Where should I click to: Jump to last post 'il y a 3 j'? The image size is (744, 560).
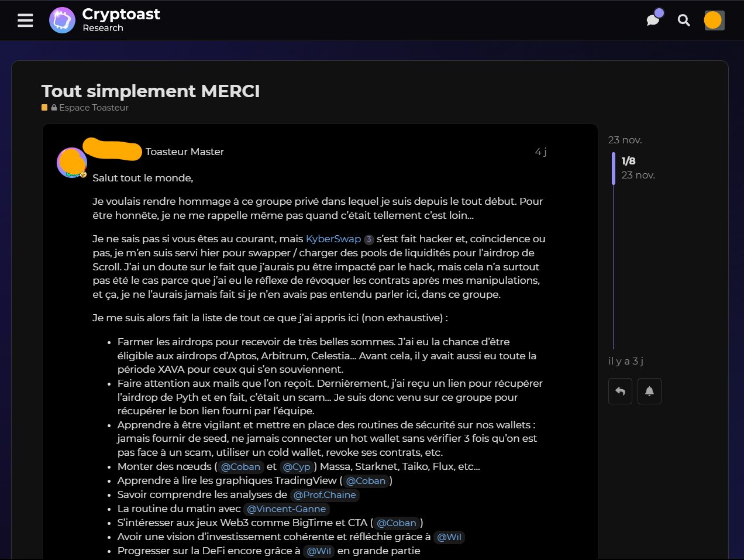point(625,361)
